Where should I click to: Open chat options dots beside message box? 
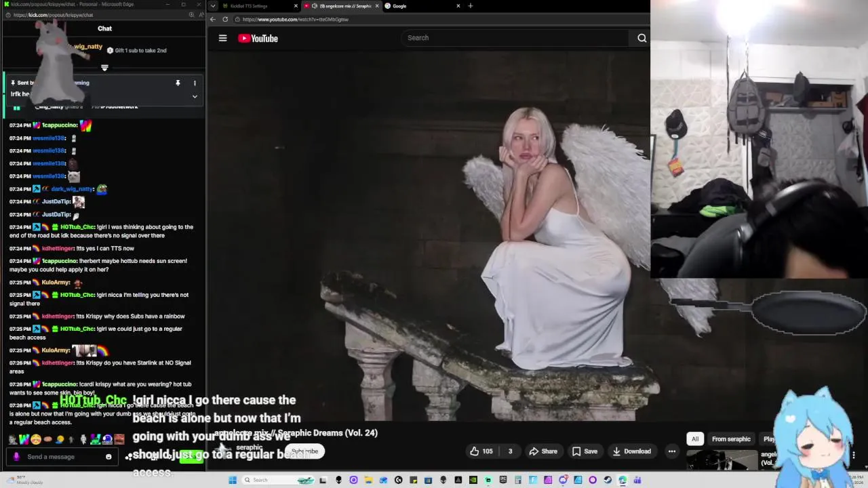pyautogui.click(x=128, y=457)
